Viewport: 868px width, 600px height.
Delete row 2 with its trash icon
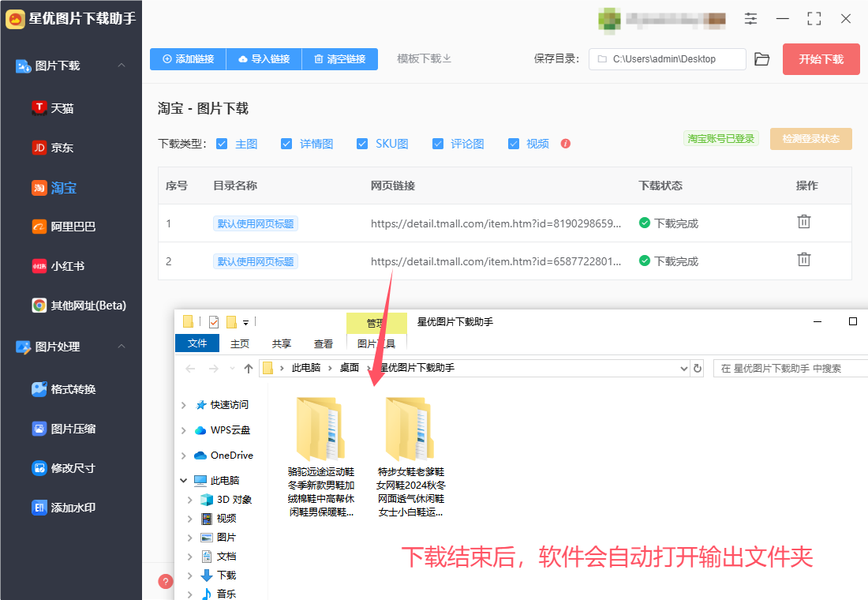point(804,259)
